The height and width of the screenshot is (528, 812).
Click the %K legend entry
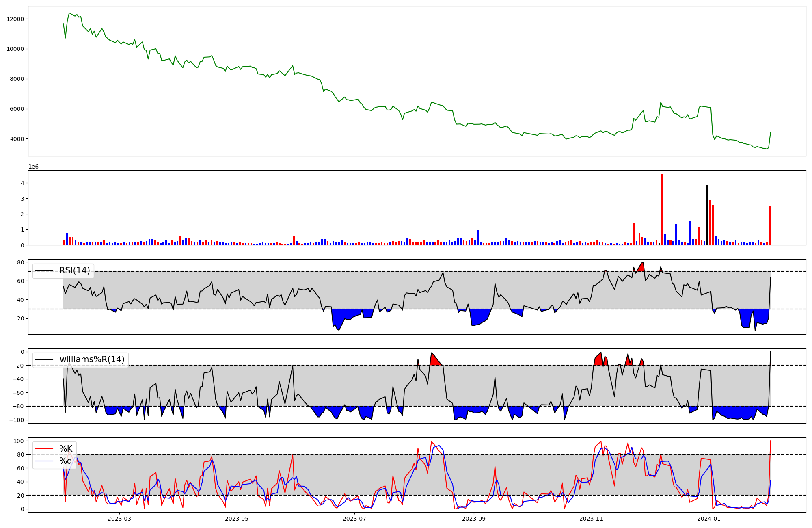66,448
